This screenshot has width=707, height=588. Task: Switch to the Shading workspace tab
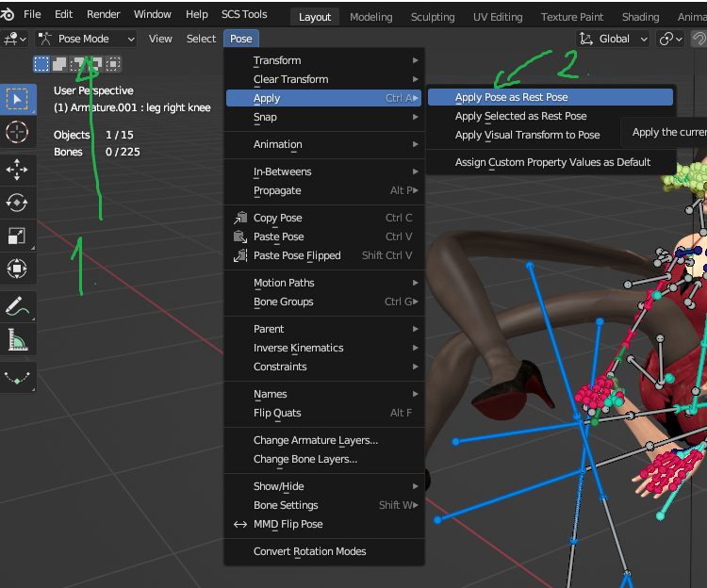640,17
